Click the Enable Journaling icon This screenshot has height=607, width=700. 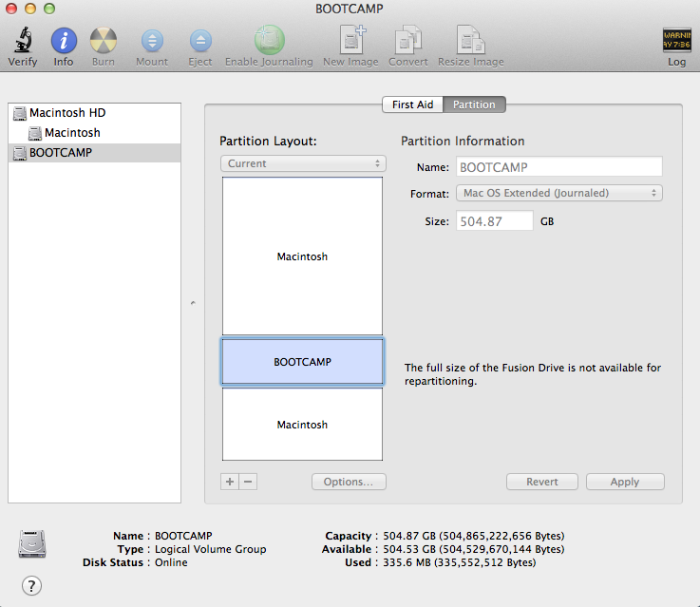[269, 40]
